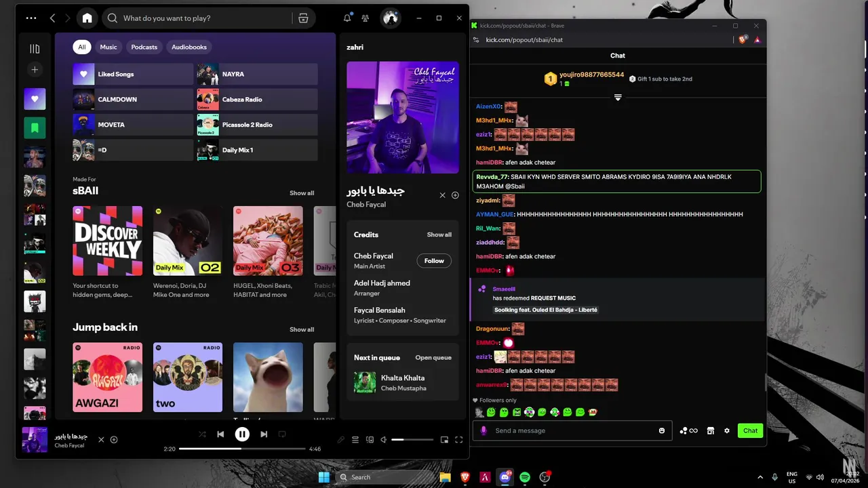Open the Liked Songs shortcut tile
This screenshot has width=868, height=488.
[133, 74]
